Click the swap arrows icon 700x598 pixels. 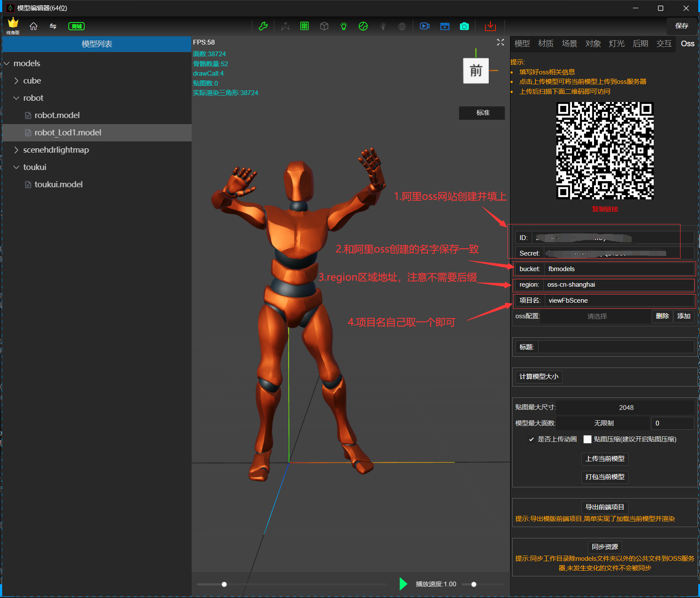click(x=53, y=26)
